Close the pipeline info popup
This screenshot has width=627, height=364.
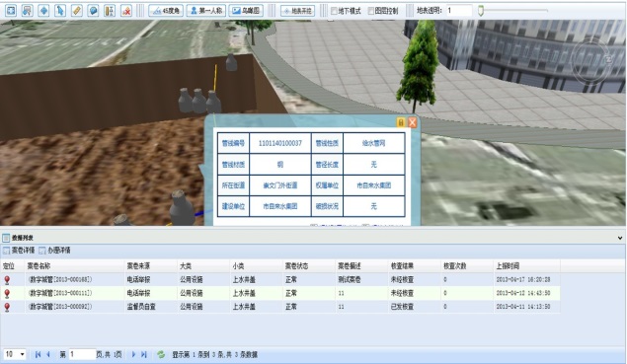point(413,122)
